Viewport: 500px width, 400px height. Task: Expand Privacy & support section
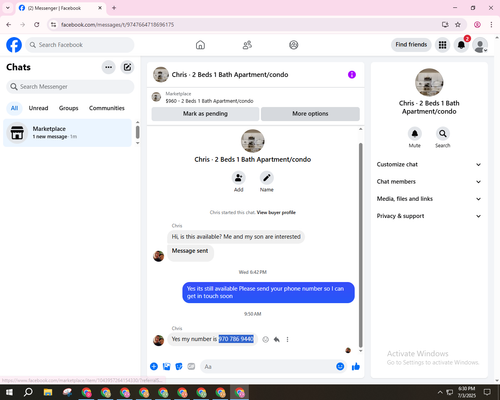point(429,216)
